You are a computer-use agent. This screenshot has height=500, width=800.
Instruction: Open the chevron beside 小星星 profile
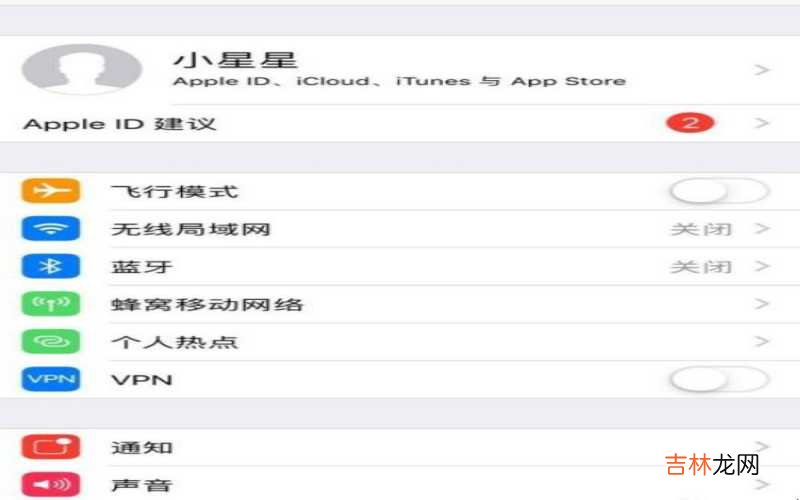click(x=762, y=70)
